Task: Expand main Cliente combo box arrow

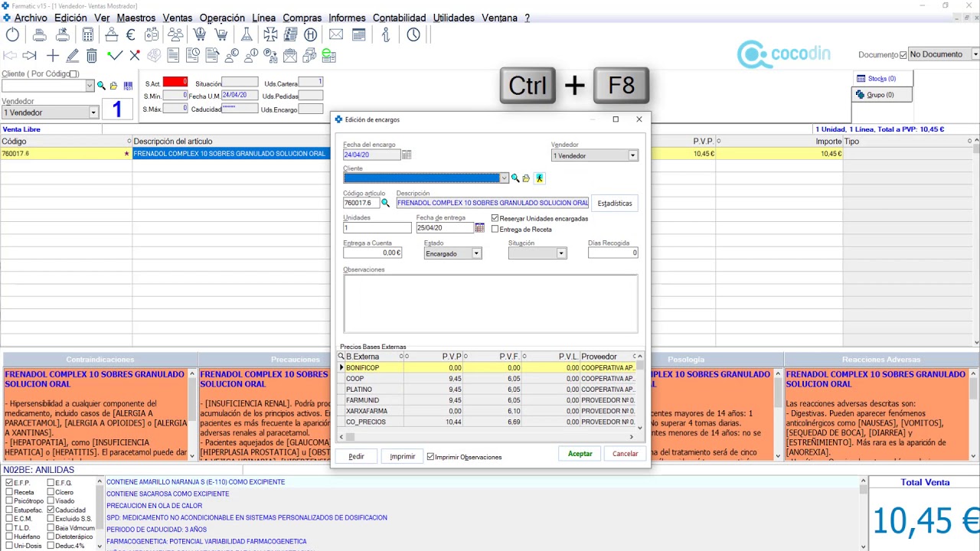Action: 90,86
